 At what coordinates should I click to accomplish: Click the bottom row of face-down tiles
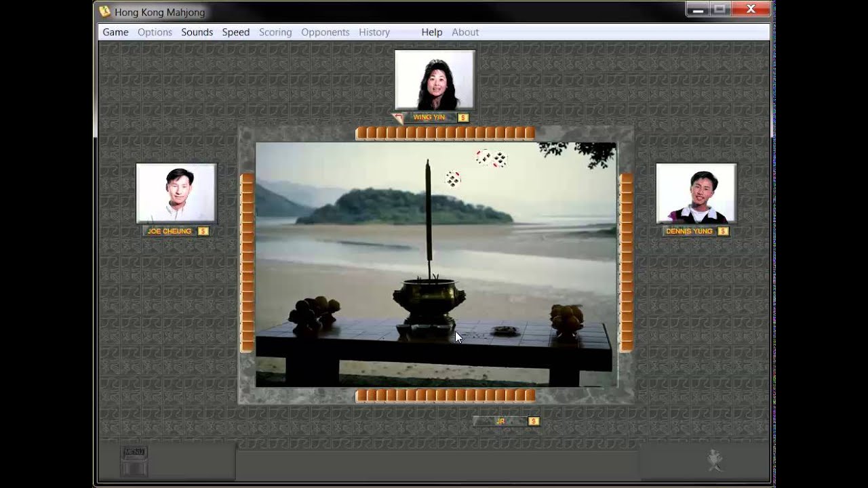(x=446, y=396)
